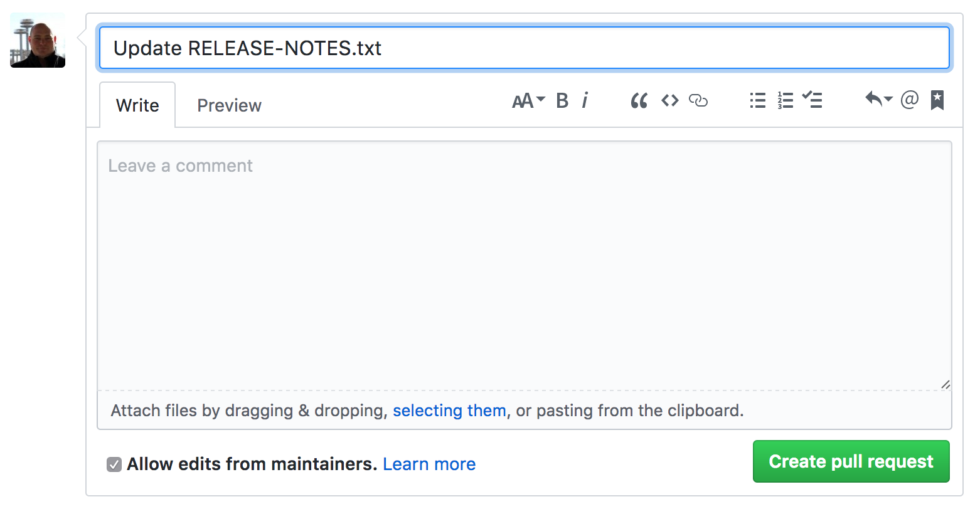Create the pull request
Image resolution: width=980 pixels, height=519 pixels.
pyautogui.click(x=851, y=461)
